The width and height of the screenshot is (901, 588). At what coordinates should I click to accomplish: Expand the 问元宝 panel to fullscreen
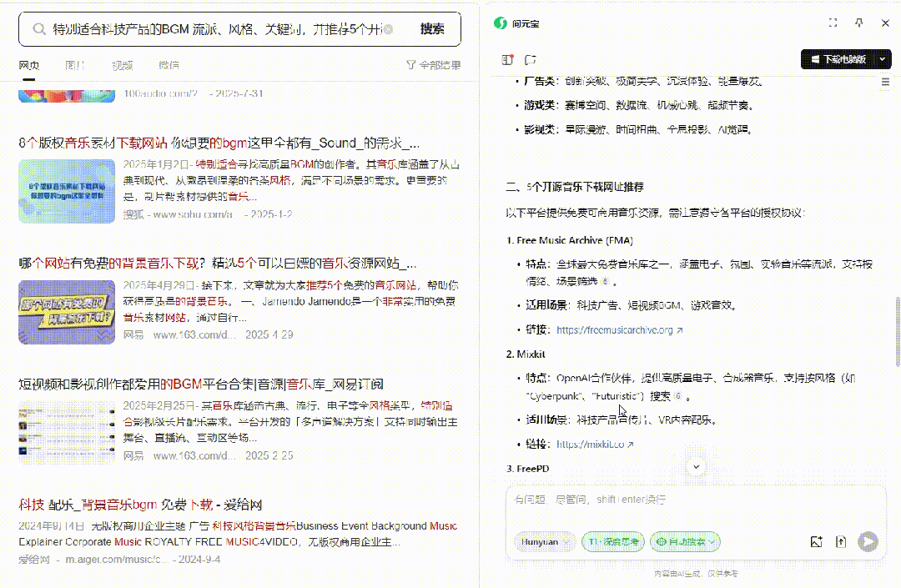point(833,23)
